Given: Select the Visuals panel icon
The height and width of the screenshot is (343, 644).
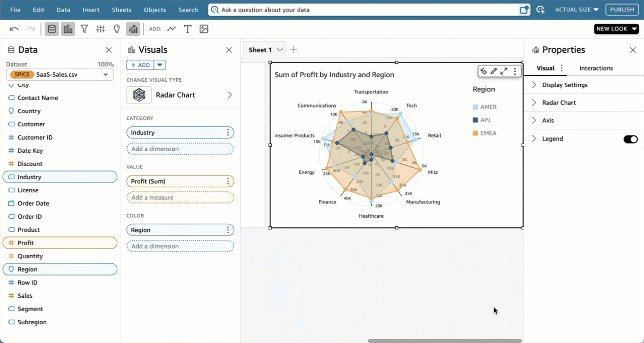Looking at the screenshot, I should pos(68,29).
